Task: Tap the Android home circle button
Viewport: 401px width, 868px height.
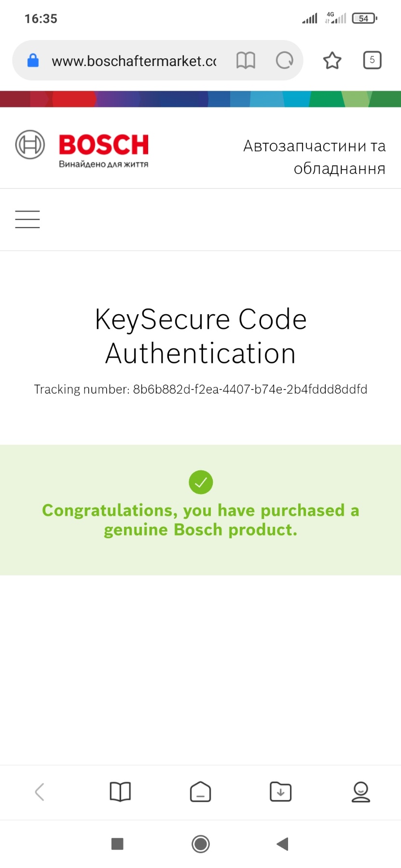Action: [x=201, y=844]
